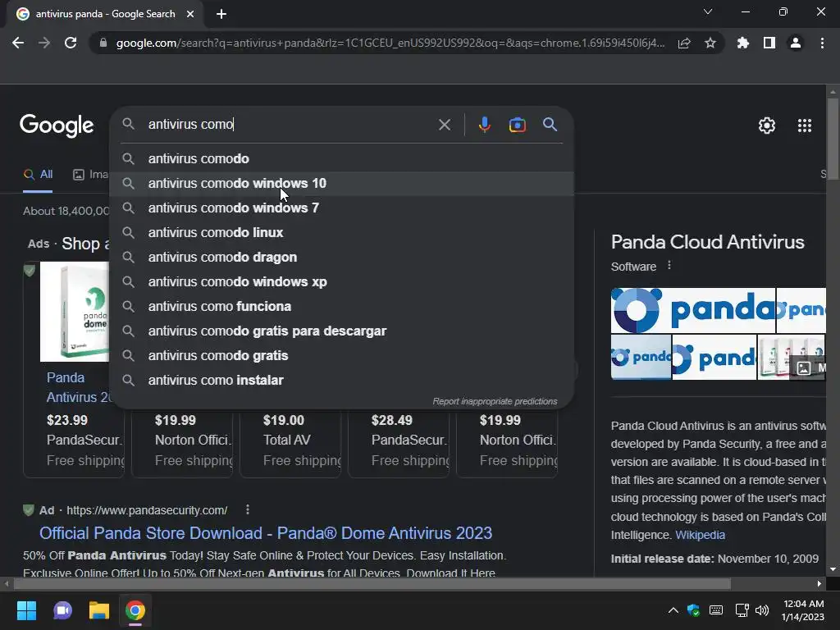
Task: Click the vertical scrollbar down arrow
Action: point(833,569)
